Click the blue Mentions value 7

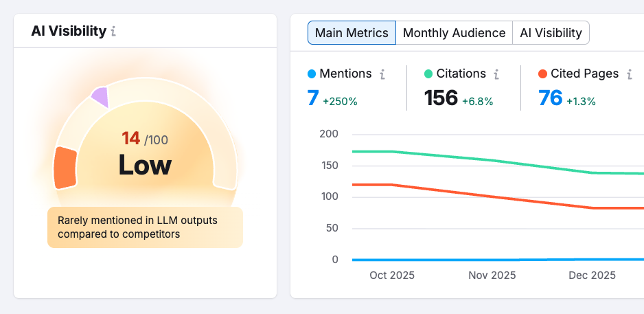point(313,98)
